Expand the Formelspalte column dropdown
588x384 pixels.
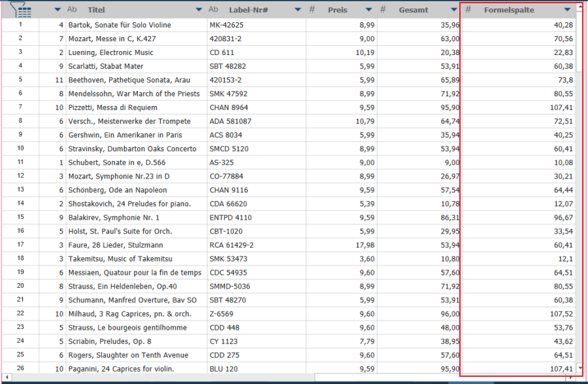click(567, 10)
